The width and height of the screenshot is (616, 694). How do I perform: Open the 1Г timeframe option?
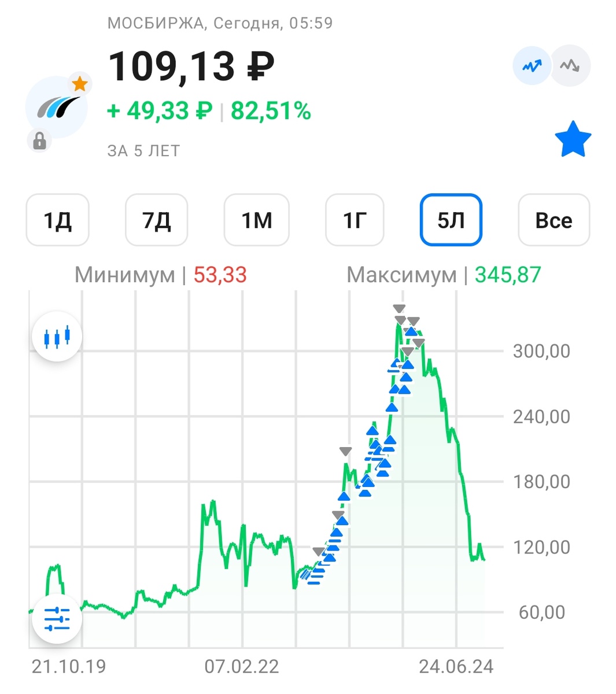[x=354, y=220]
